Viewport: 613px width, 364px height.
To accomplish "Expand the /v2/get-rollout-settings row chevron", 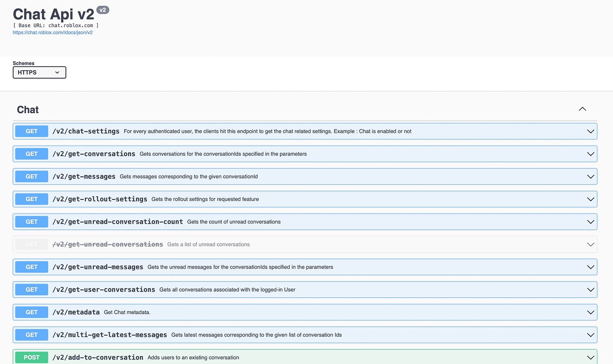I will pos(590,199).
